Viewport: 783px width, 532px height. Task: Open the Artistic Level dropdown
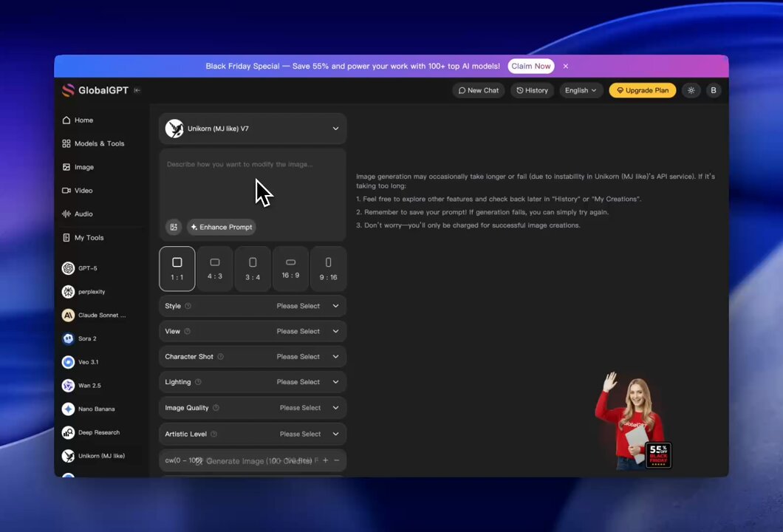(253, 434)
